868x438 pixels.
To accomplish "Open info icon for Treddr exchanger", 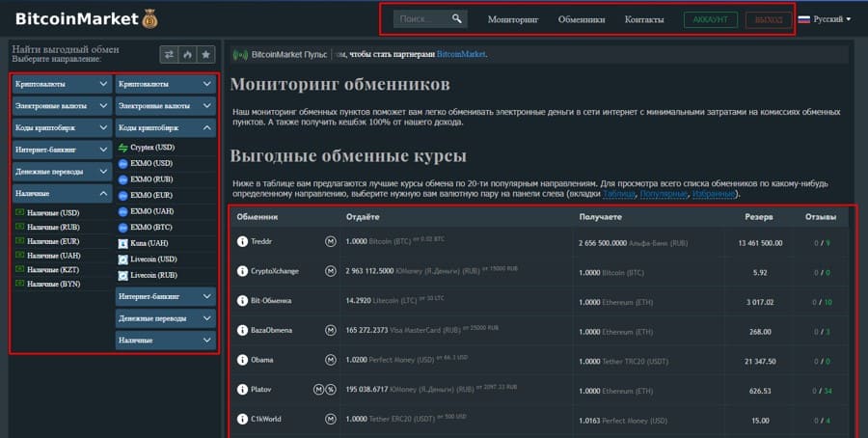I will pyautogui.click(x=242, y=241).
